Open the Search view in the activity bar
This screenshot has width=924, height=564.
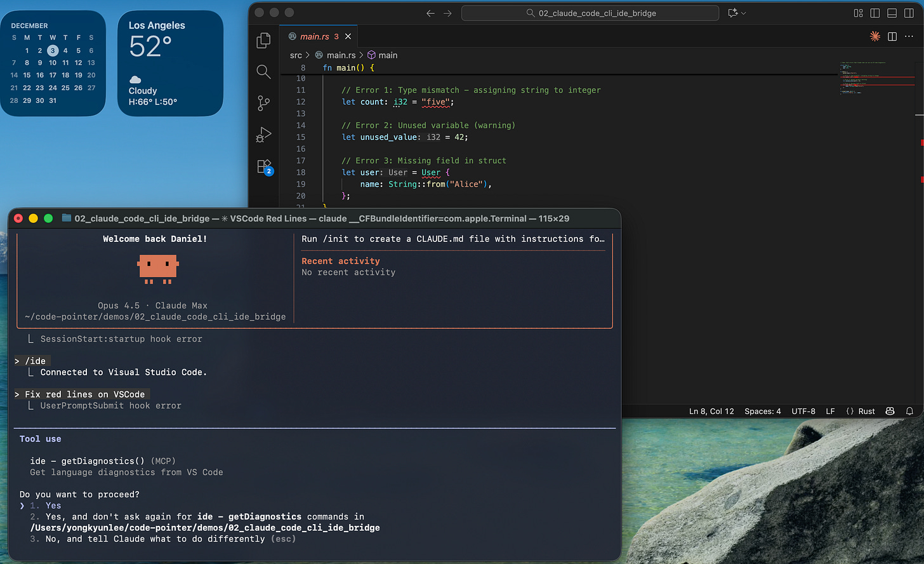[263, 72]
